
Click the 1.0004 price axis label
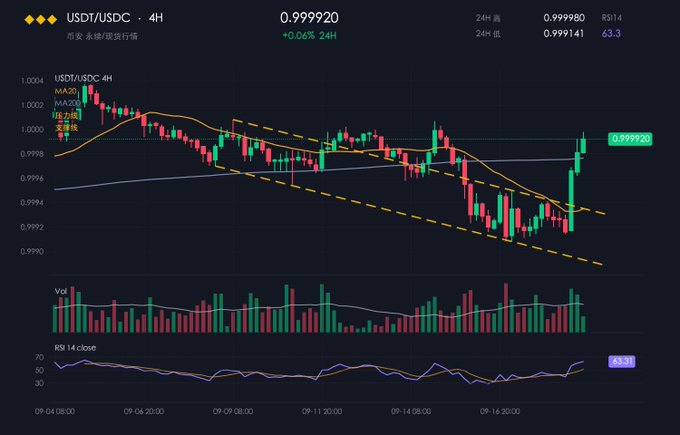tap(32, 81)
